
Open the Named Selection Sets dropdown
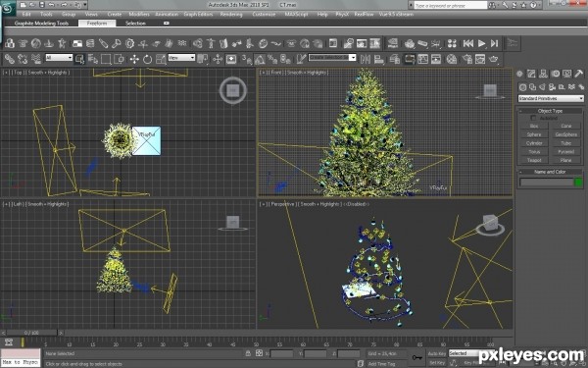click(x=332, y=58)
